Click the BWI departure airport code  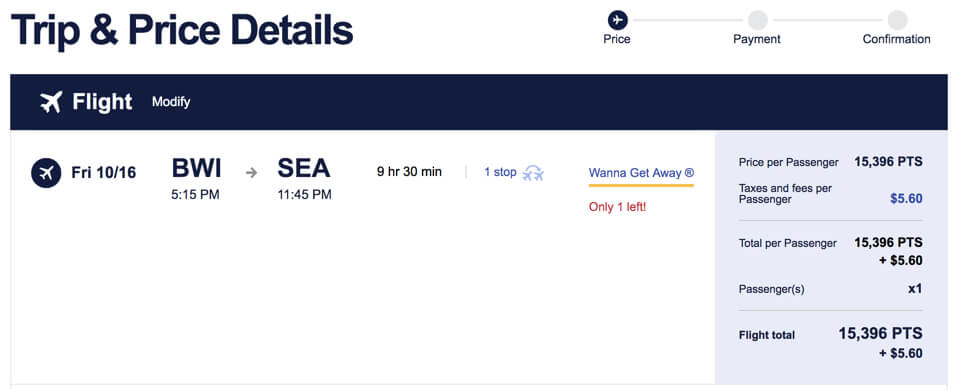(x=197, y=169)
